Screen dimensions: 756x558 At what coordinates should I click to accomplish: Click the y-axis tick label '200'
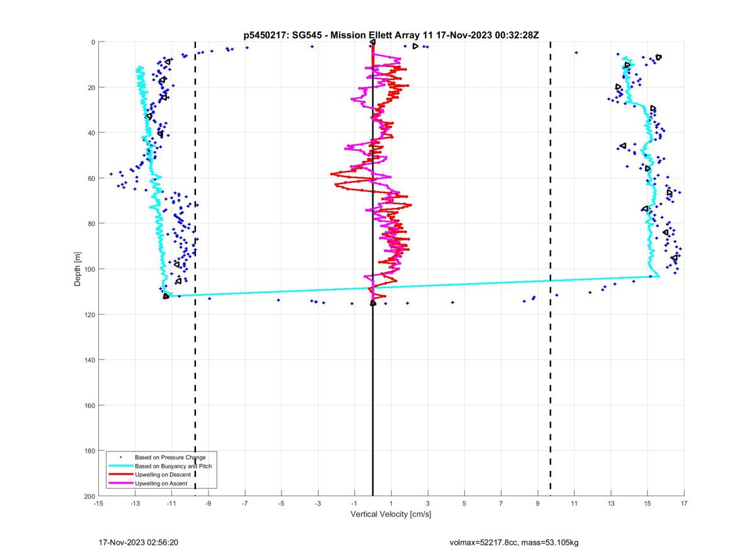pyautogui.click(x=88, y=496)
